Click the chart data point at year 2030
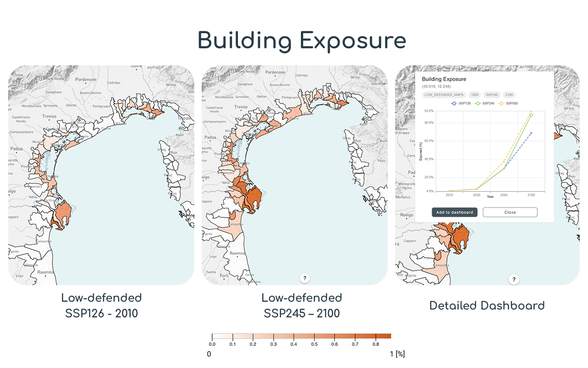Viewport: 588px width, 368px height. [476, 189]
